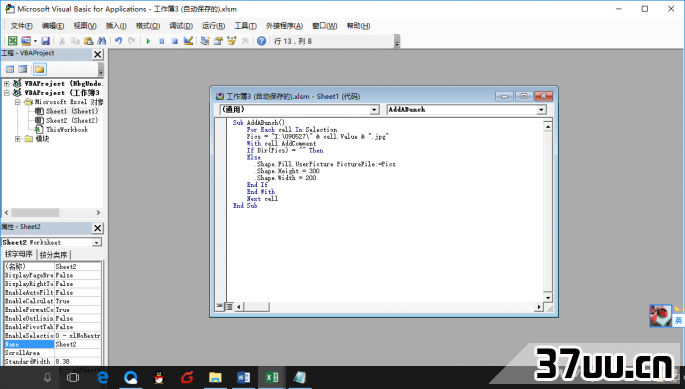Collapse the VBAProject (工作簿3 tree node
685x389 pixels.
point(7,93)
